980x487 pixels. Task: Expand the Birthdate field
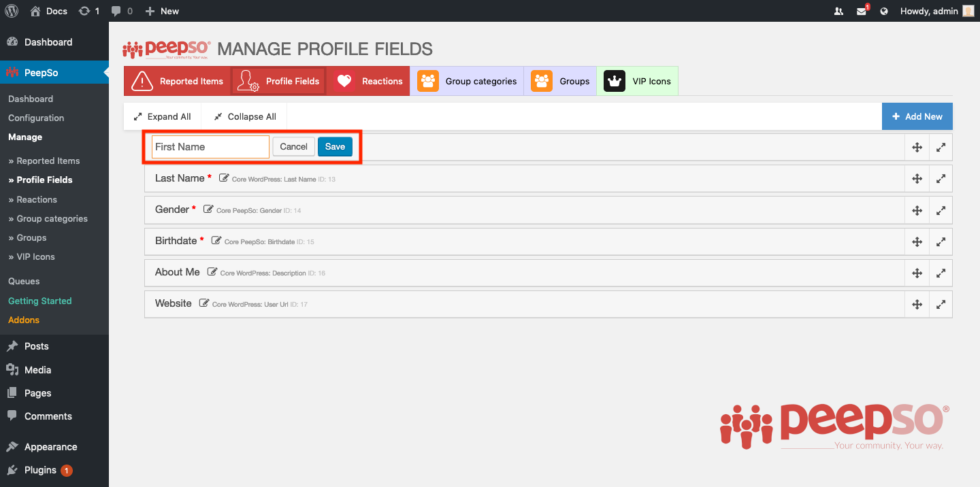(941, 241)
